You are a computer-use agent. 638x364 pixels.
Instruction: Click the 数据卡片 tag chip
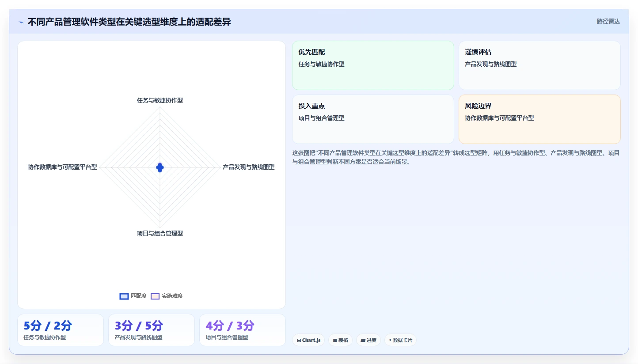tap(400, 340)
